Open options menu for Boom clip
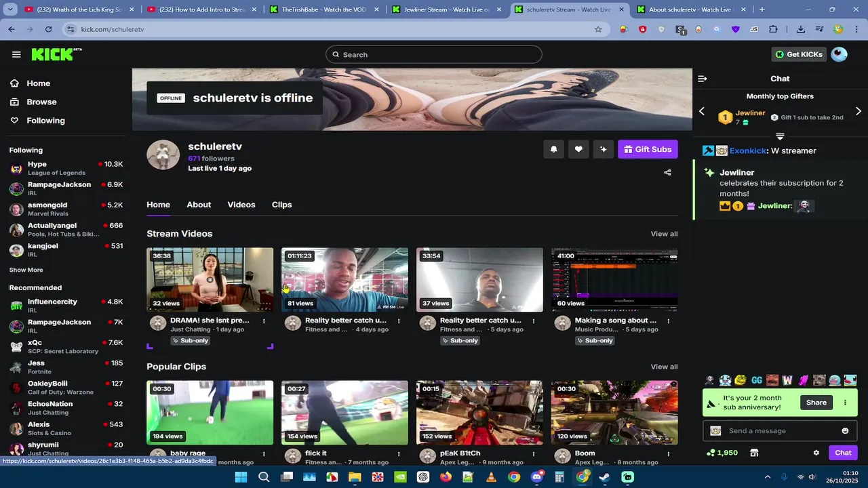 (669, 454)
